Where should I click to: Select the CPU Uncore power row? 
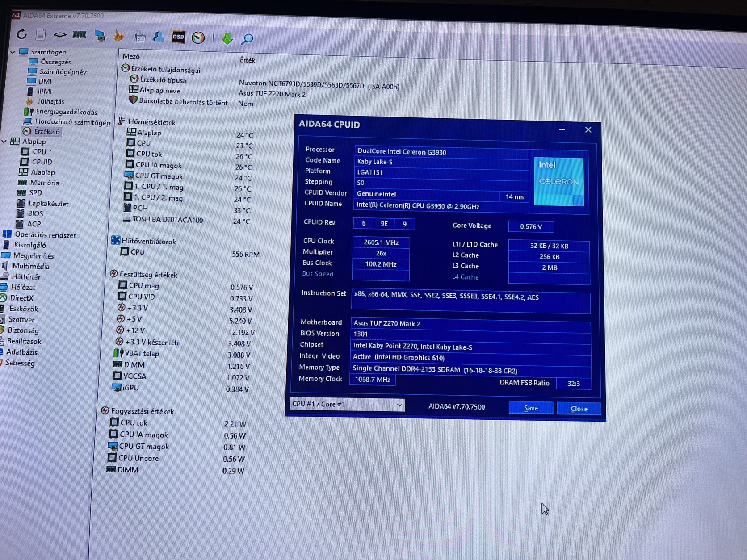[176, 459]
